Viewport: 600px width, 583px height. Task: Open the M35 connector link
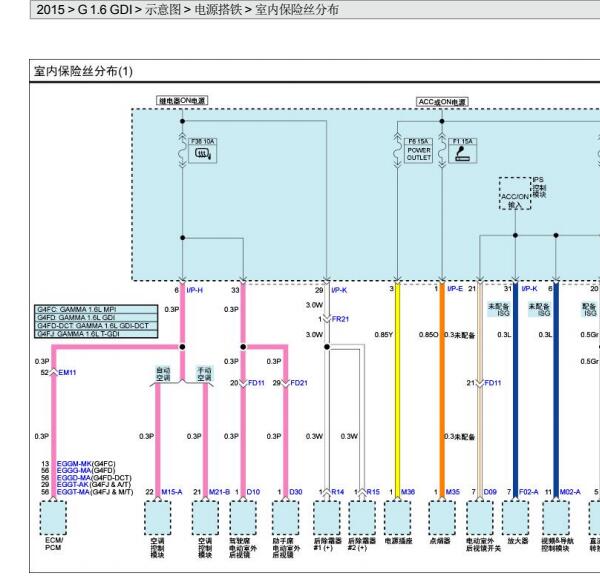pos(453,492)
